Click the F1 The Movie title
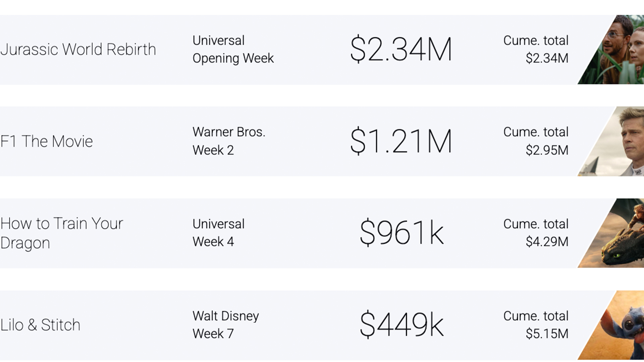The width and height of the screenshot is (644, 362). click(x=47, y=141)
